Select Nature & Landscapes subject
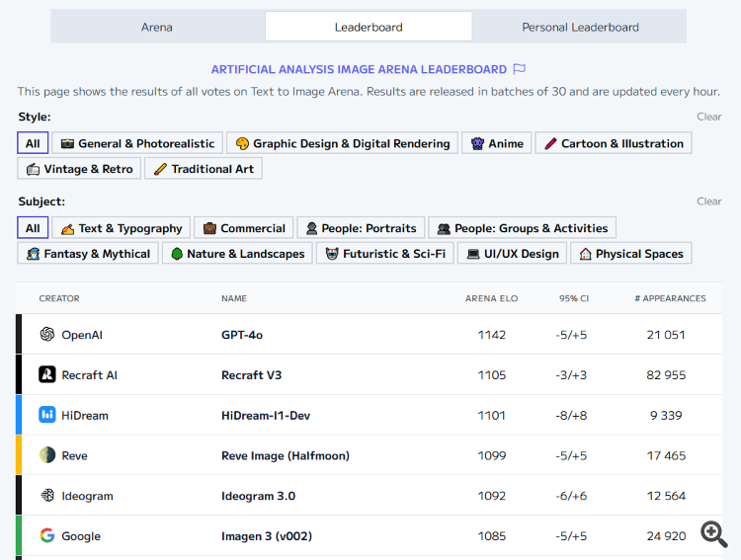The width and height of the screenshot is (741, 560). click(x=237, y=253)
